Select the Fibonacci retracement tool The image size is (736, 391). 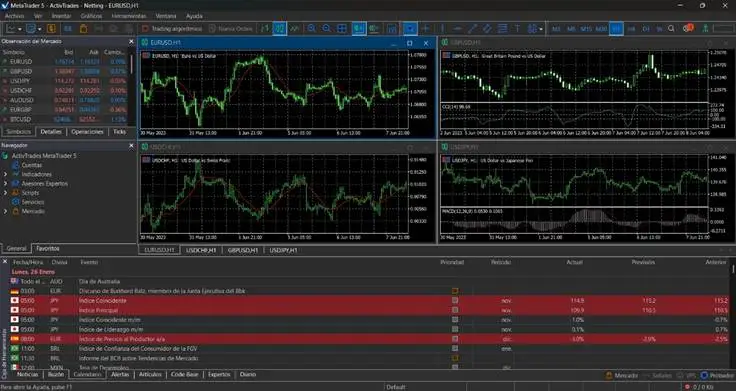tap(502, 29)
